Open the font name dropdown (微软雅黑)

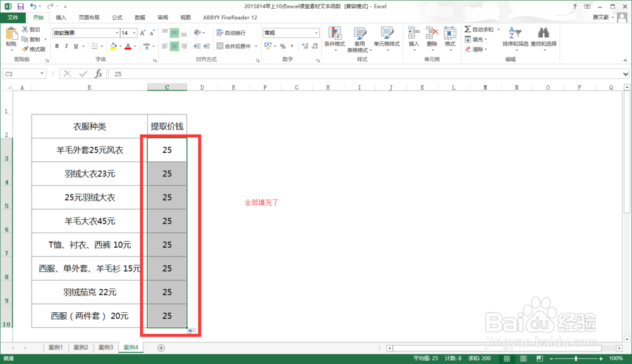[117, 33]
